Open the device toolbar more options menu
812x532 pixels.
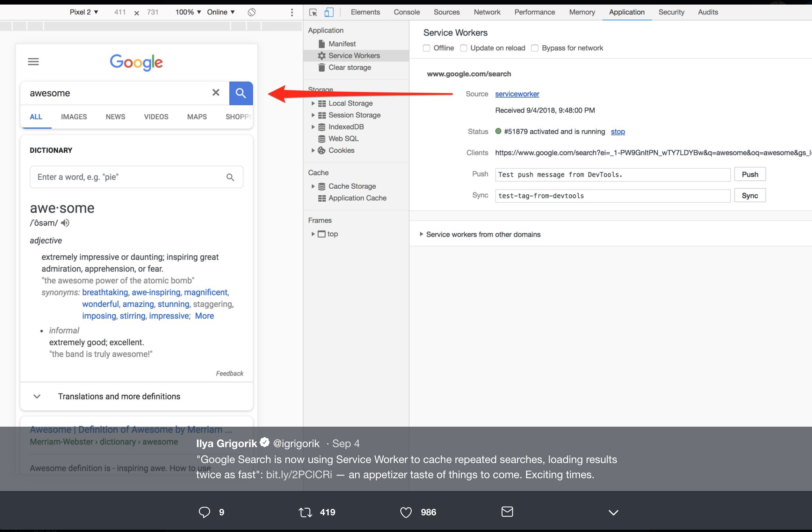click(x=292, y=13)
